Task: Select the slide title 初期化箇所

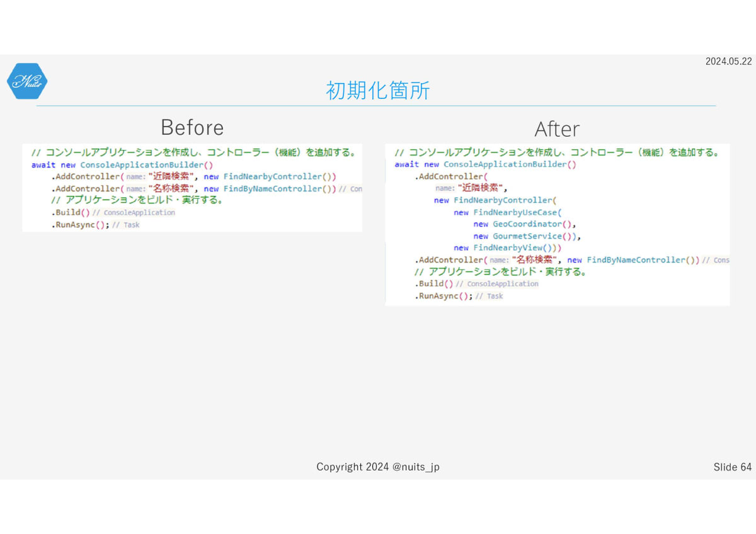Action: [x=378, y=91]
